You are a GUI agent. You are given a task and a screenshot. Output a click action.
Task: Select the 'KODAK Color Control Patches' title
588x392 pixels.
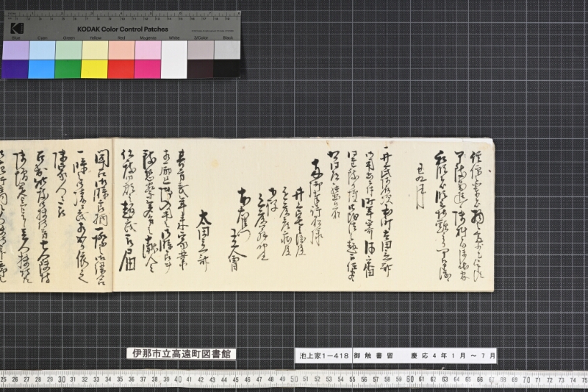(x=123, y=29)
